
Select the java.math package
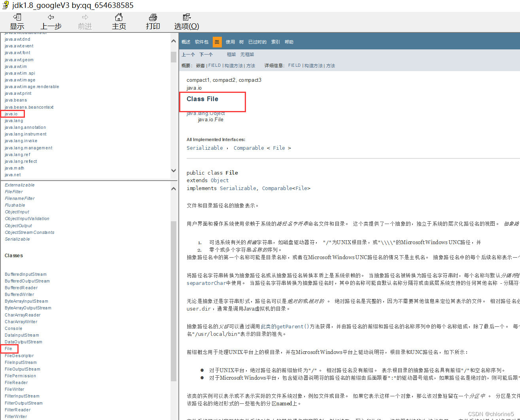[14, 168]
